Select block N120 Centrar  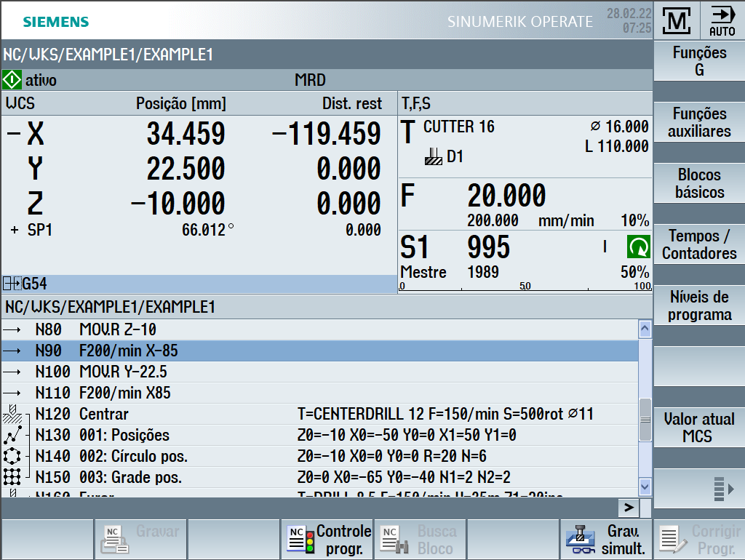click(320, 414)
